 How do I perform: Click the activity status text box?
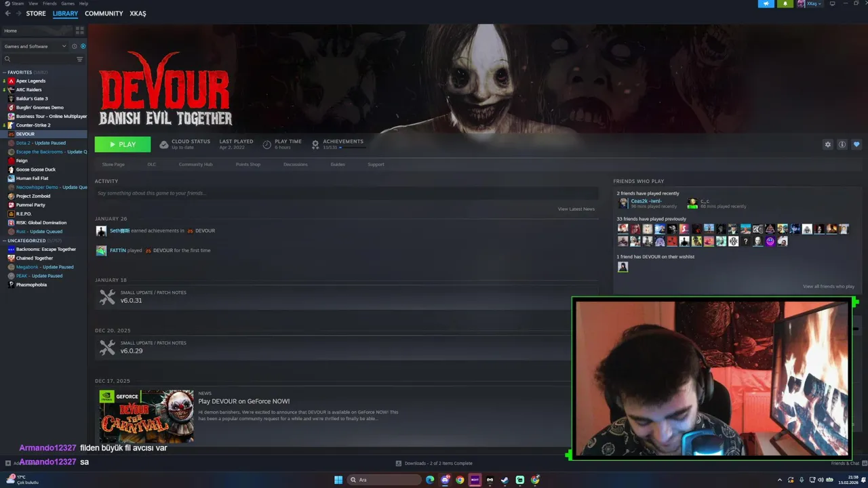pyautogui.click(x=346, y=193)
